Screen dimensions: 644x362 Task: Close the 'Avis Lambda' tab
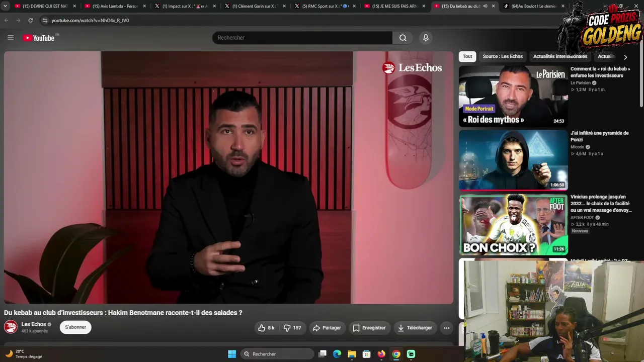(x=144, y=6)
